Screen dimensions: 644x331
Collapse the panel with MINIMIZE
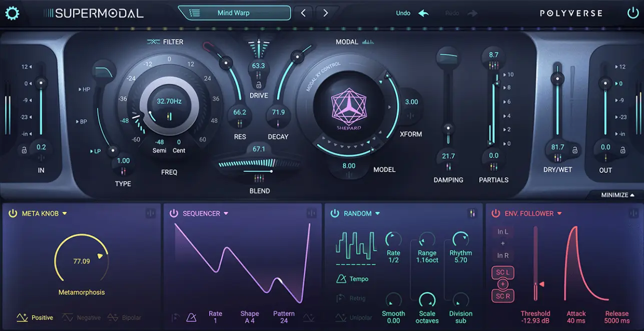coord(617,195)
